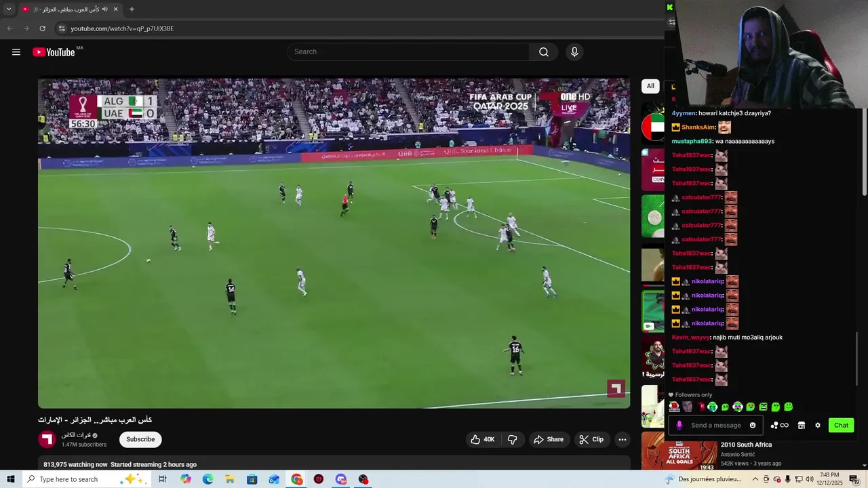Open the tab search dropdown arrow
This screenshot has height=488, width=868.
pos(9,9)
